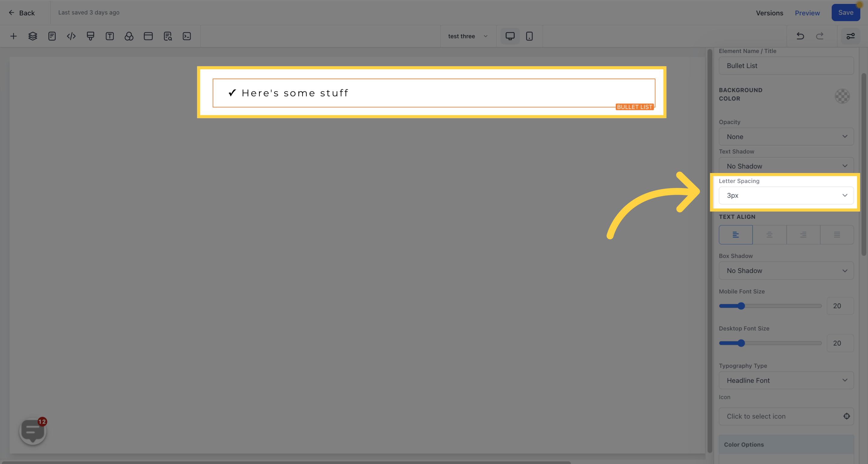Click the redo arrow icon
The image size is (868, 464).
[820, 36]
